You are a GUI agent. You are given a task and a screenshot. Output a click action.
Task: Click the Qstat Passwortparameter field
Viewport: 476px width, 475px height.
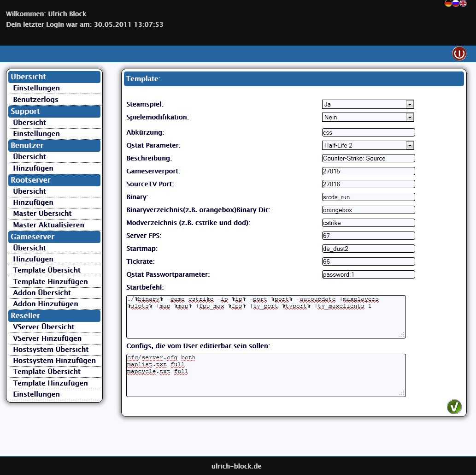[x=368, y=274]
